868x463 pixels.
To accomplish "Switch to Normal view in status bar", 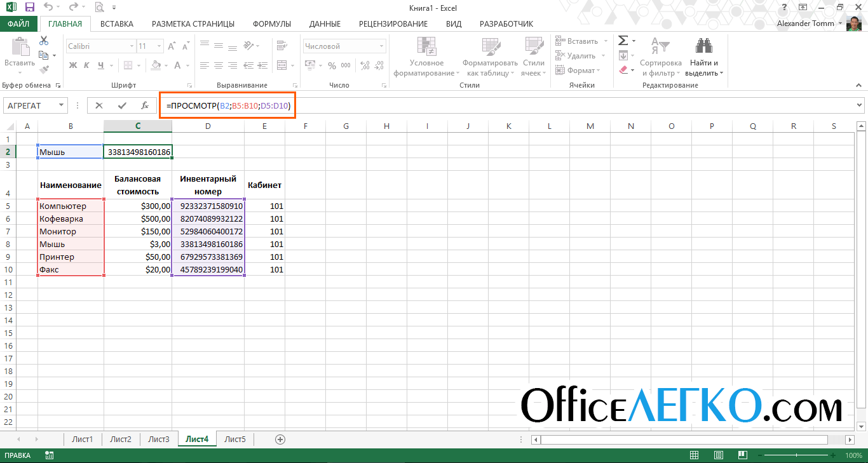I will [695, 455].
